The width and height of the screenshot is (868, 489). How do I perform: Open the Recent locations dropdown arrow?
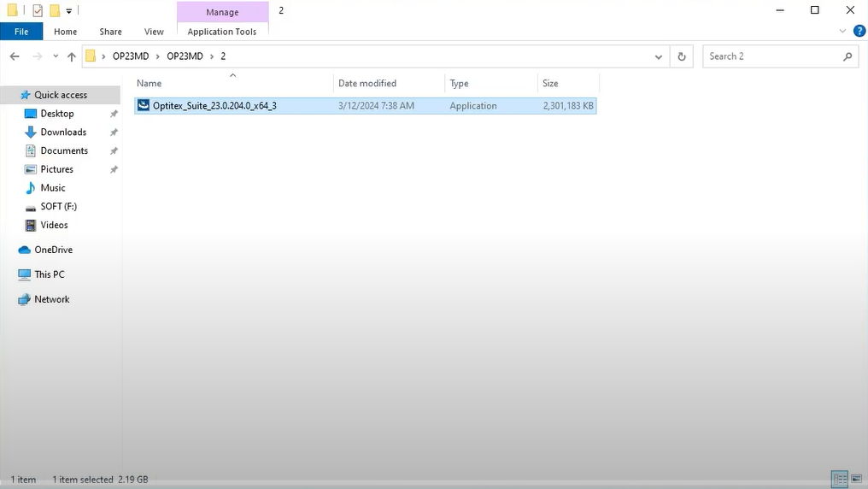tap(56, 56)
